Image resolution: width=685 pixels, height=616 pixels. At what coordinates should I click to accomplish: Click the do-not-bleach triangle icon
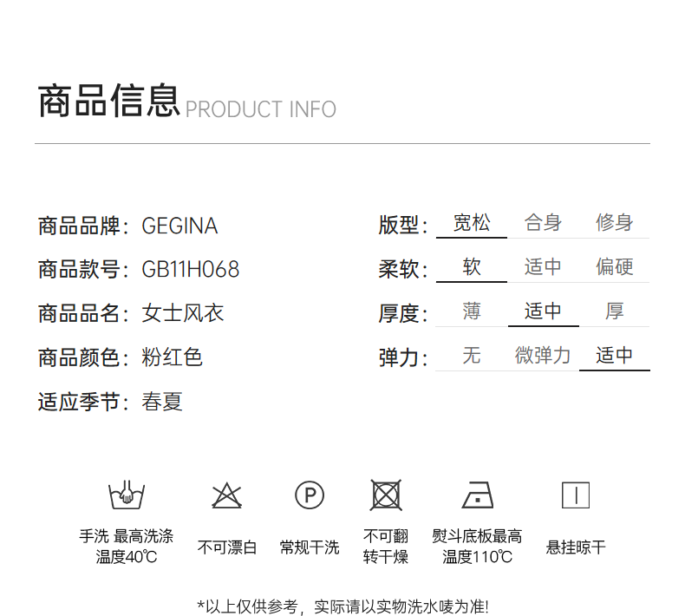pyautogui.click(x=226, y=496)
